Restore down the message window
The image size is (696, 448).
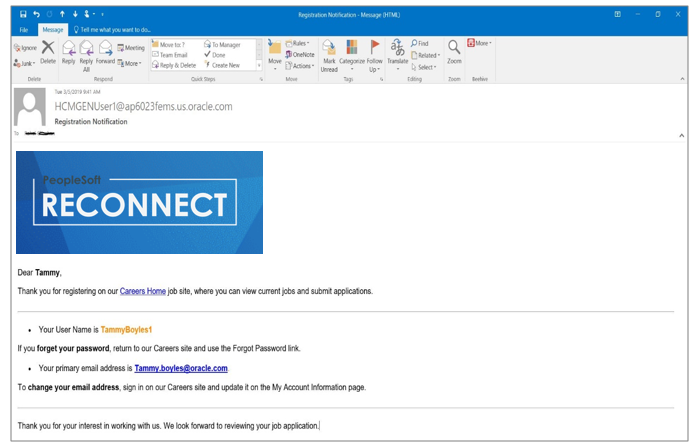click(x=658, y=14)
